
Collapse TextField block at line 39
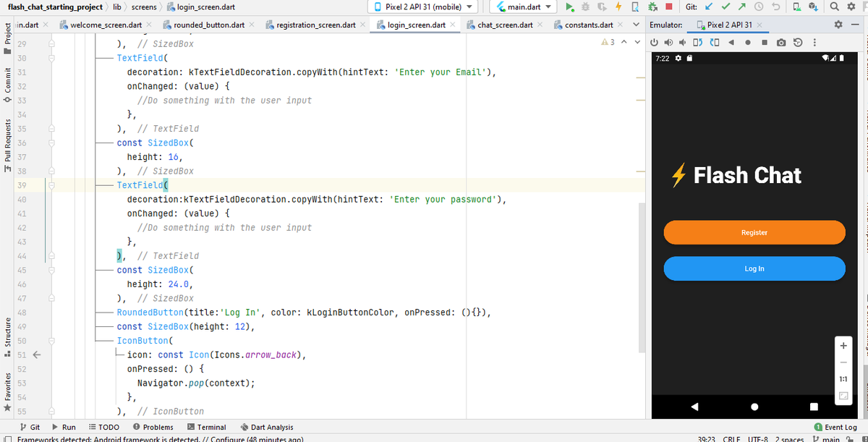pyautogui.click(x=52, y=185)
